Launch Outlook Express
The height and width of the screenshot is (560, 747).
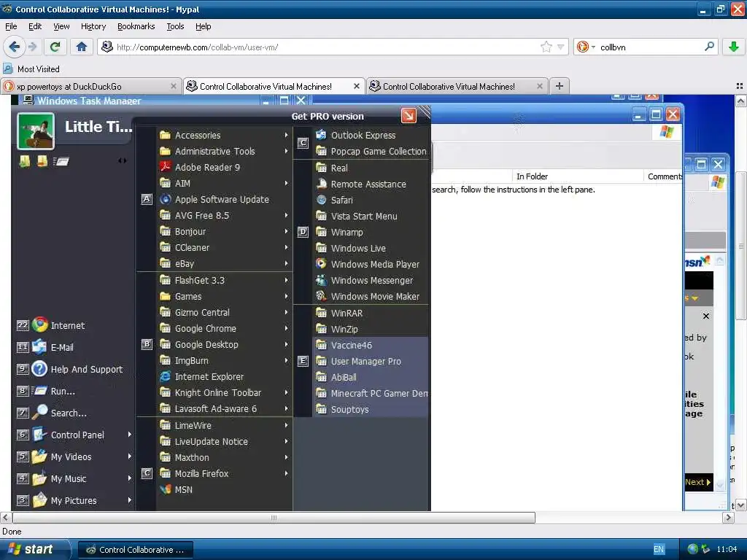coord(363,135)
